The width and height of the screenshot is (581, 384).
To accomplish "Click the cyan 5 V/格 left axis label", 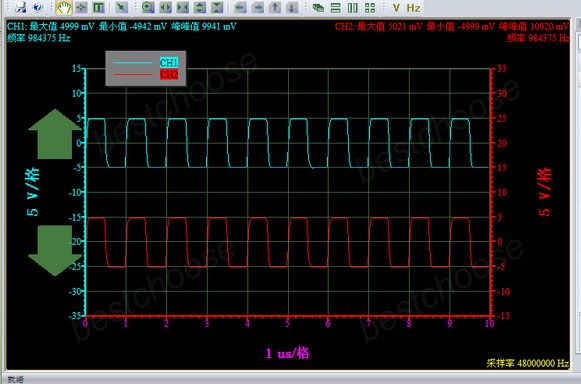I will pos(33,192).
